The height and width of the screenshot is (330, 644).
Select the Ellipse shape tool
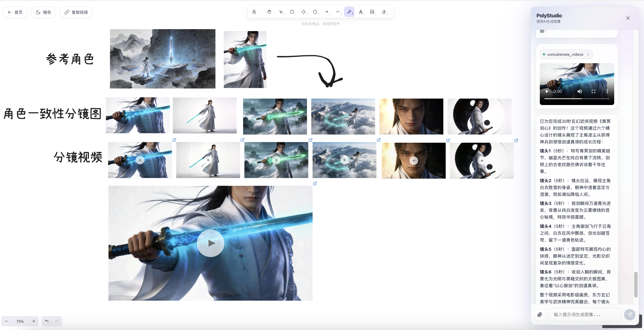pos(315,12)
